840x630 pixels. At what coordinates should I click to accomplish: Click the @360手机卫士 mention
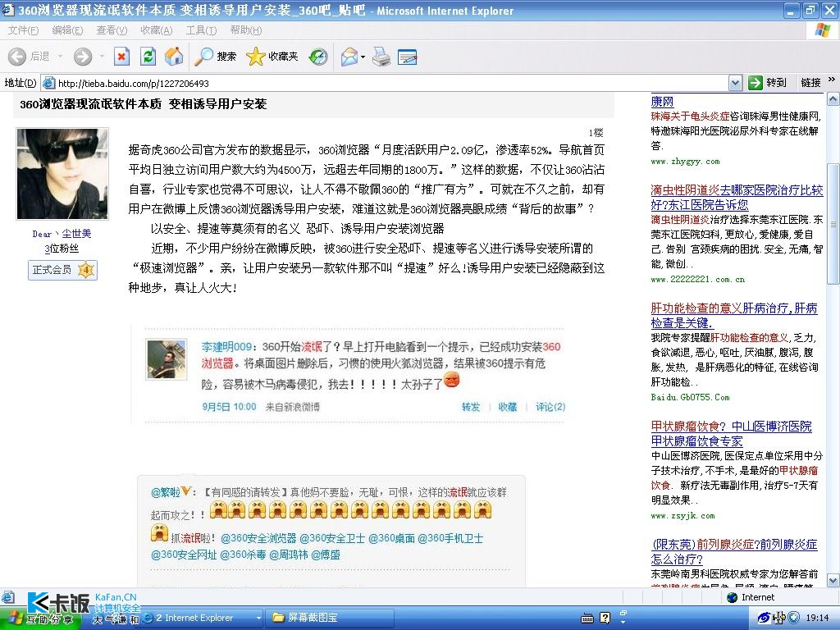(450, 538)
